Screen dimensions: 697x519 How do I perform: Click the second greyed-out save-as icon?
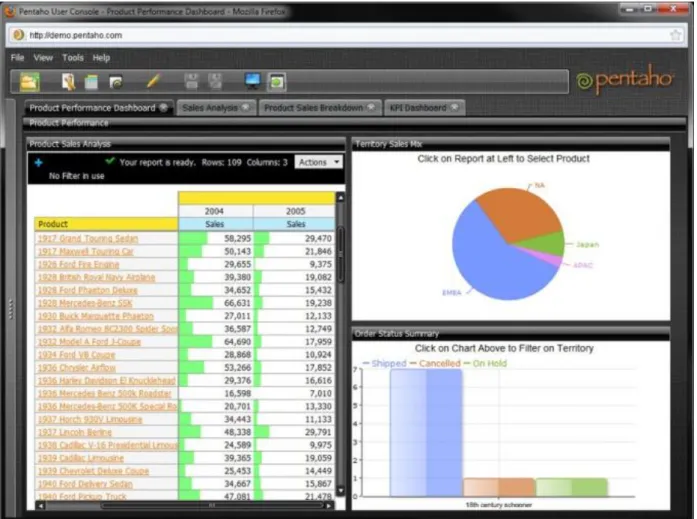click(x=215, y=82)
